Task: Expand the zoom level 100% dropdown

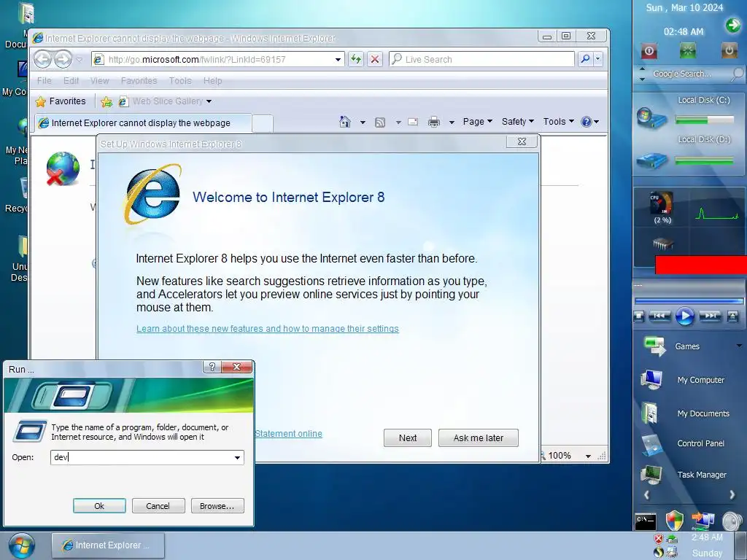Action: coord(589,456)
